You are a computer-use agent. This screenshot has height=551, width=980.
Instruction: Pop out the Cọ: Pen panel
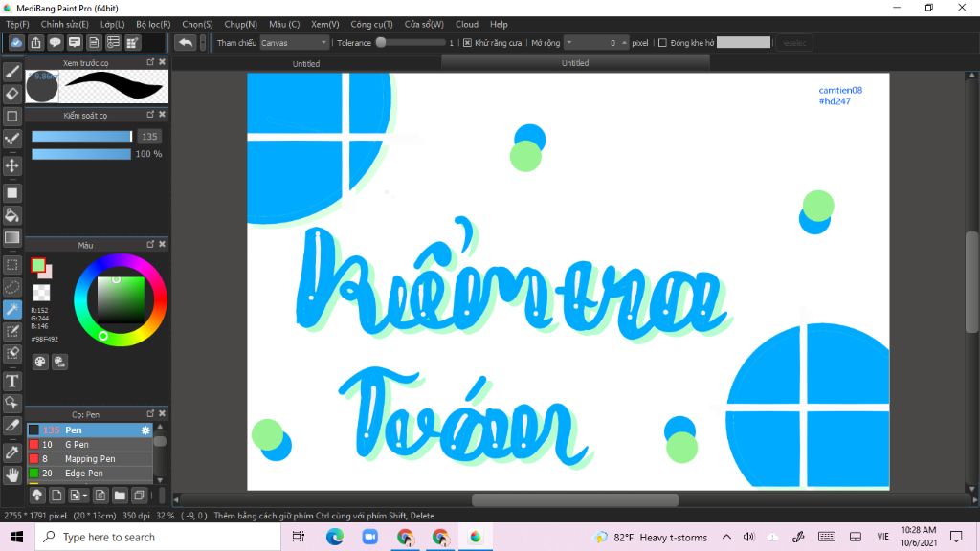point(150,413)
